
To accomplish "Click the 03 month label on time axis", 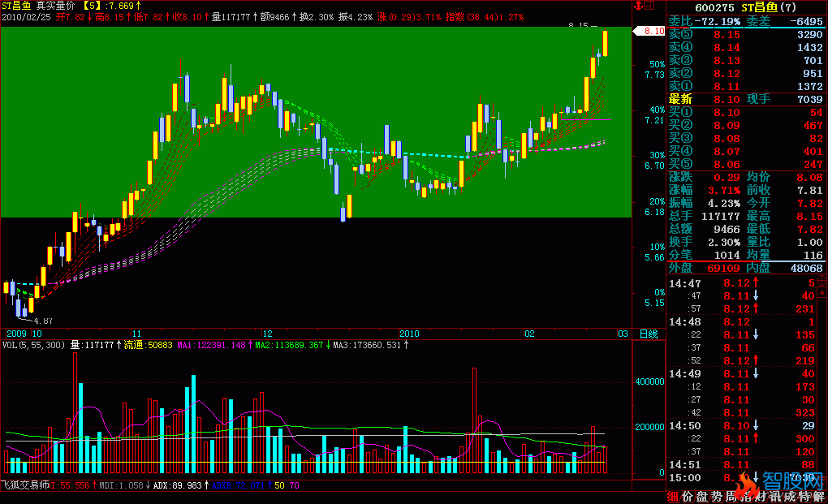I will tap(623, 334).
